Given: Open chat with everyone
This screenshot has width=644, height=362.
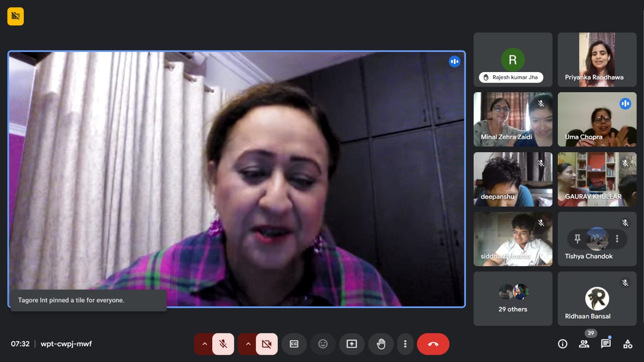Looking at the screenshot, I should click(x=606, y=344).
